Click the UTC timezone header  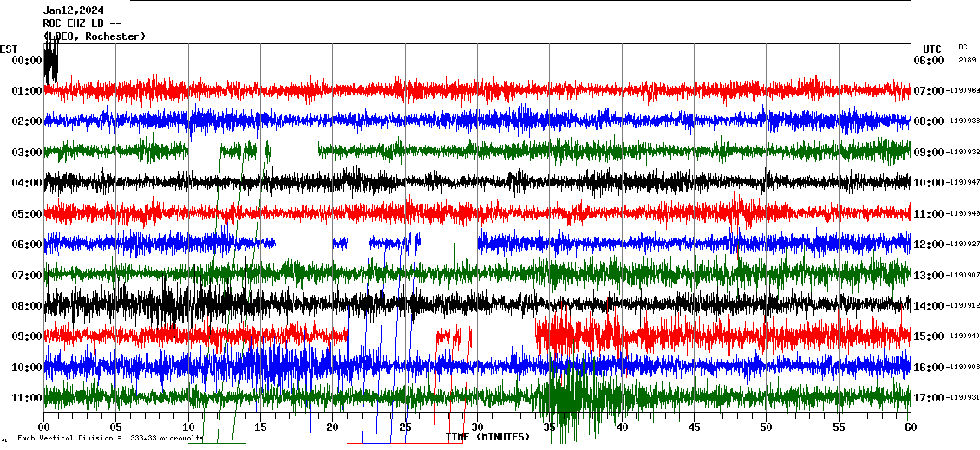tap(931, 49)
